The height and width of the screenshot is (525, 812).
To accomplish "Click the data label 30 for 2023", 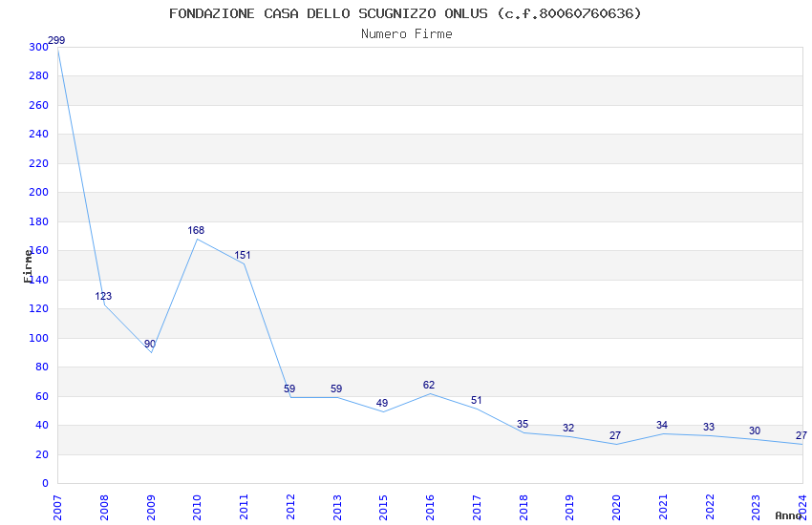I will pyautogui.click(x=755, y=430).
